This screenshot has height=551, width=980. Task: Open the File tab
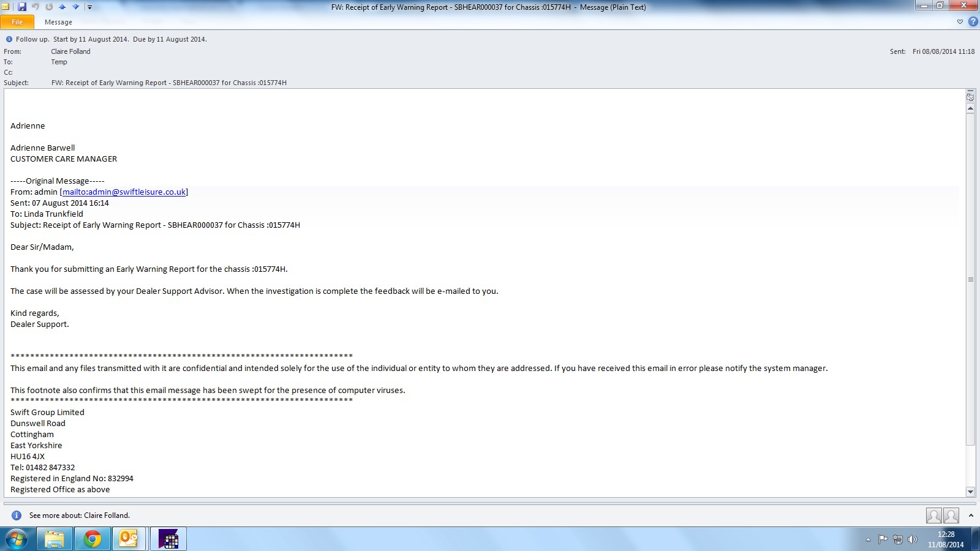pos(17,22)
